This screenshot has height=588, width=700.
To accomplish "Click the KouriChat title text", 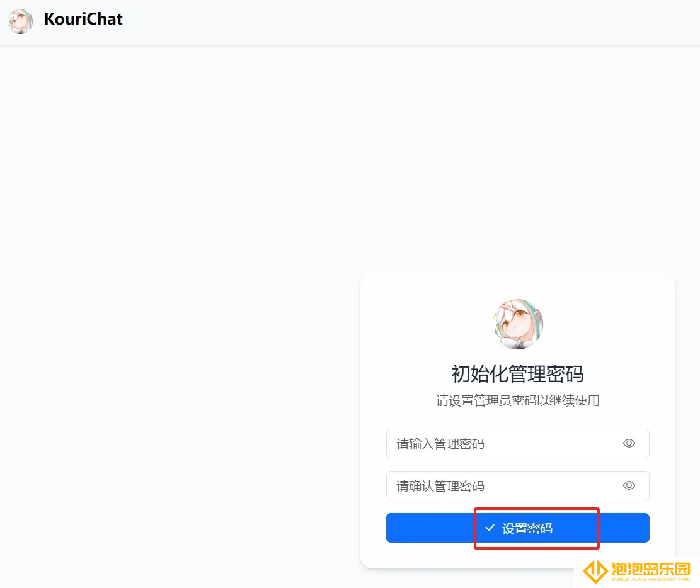I will point(83,19).
